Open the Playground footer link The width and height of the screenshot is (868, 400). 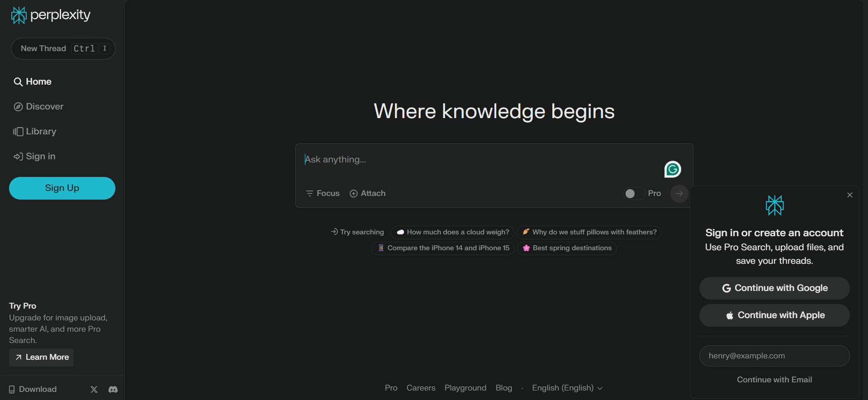[465, 388]
